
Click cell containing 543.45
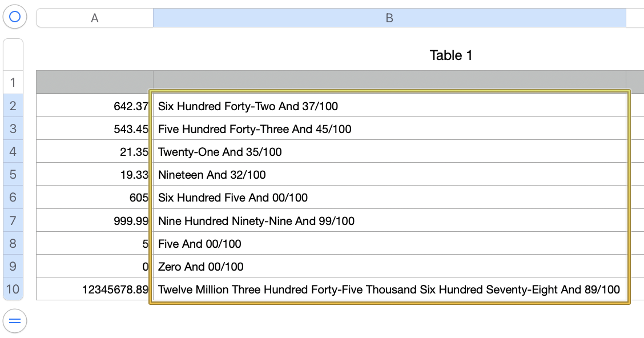coord(95,129)
